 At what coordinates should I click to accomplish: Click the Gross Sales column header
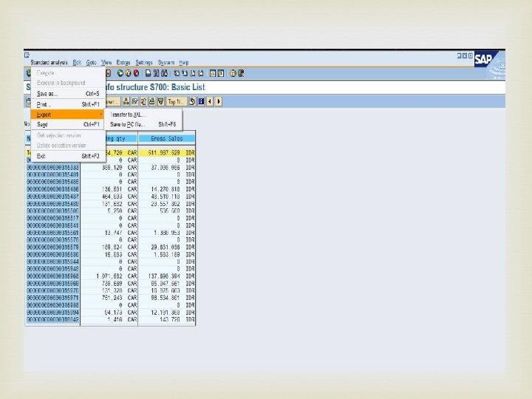coord(166,138)
